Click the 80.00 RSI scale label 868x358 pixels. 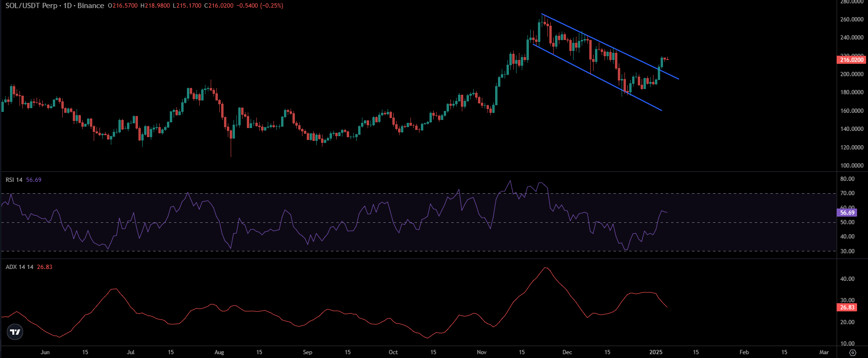click(x=848, y=179)
